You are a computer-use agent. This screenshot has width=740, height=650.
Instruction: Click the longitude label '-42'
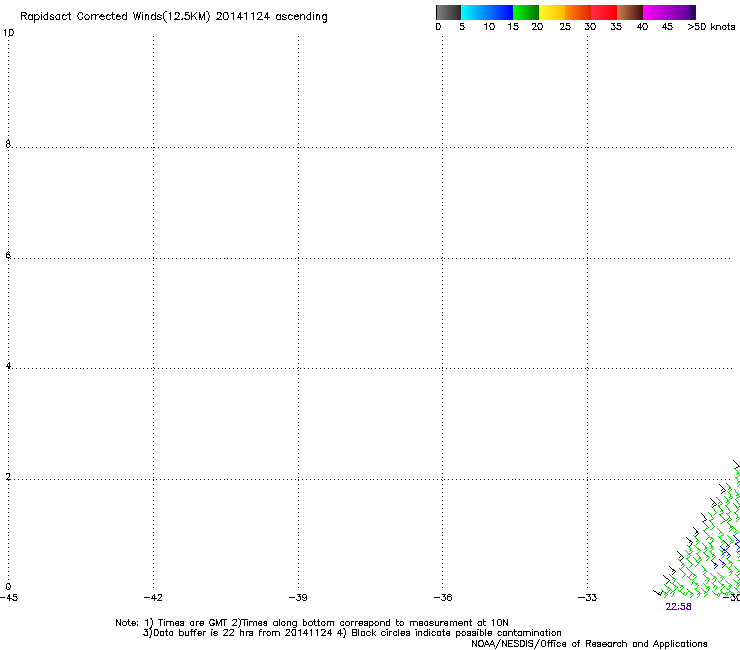[x=153, y=598]
